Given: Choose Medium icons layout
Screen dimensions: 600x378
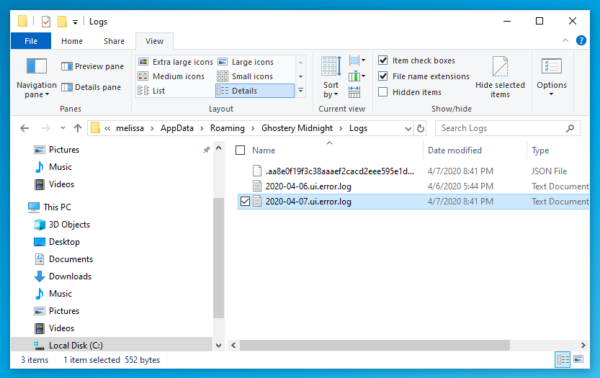Looking at the screenshot, I should (171, 76).
